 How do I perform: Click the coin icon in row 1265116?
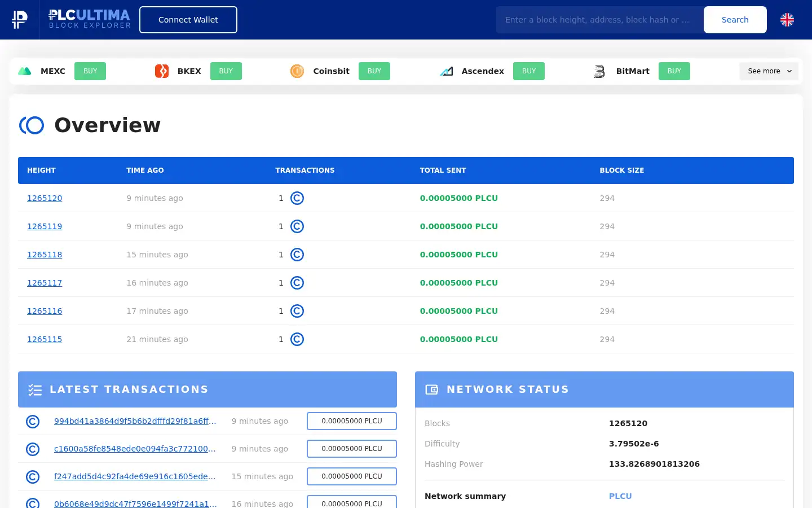tap(297, 311)
